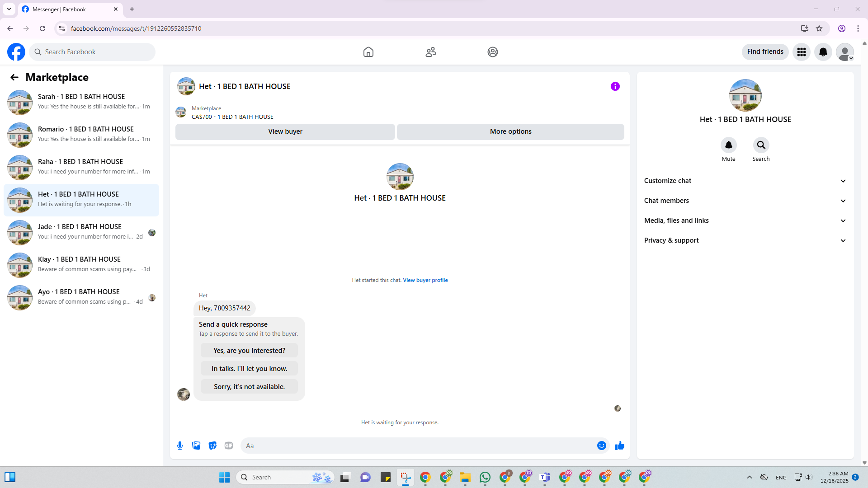Expand the Customize chat section

pyautogui.click(x=745, y=181)
